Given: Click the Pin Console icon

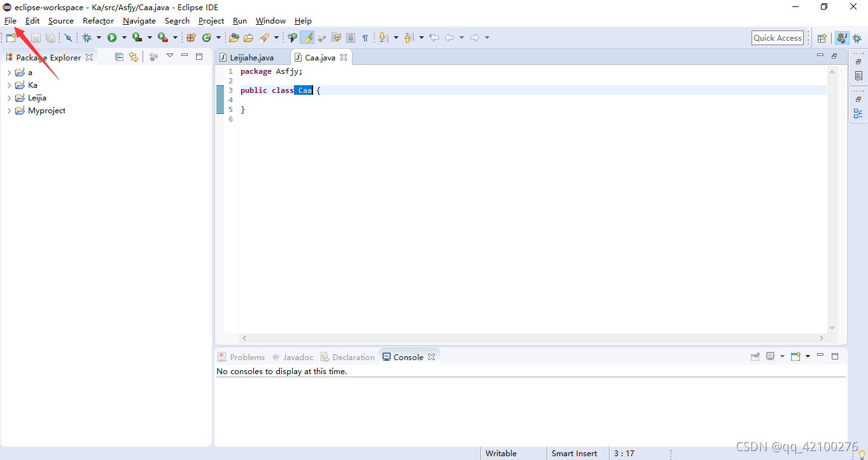Looking at the screenshot, I should (x=755, y=356).
